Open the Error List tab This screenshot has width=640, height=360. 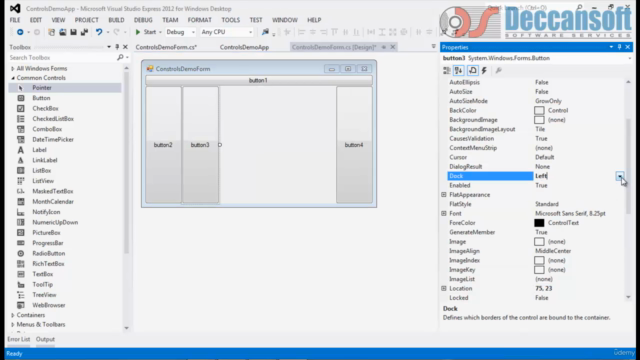coord(18,339)
